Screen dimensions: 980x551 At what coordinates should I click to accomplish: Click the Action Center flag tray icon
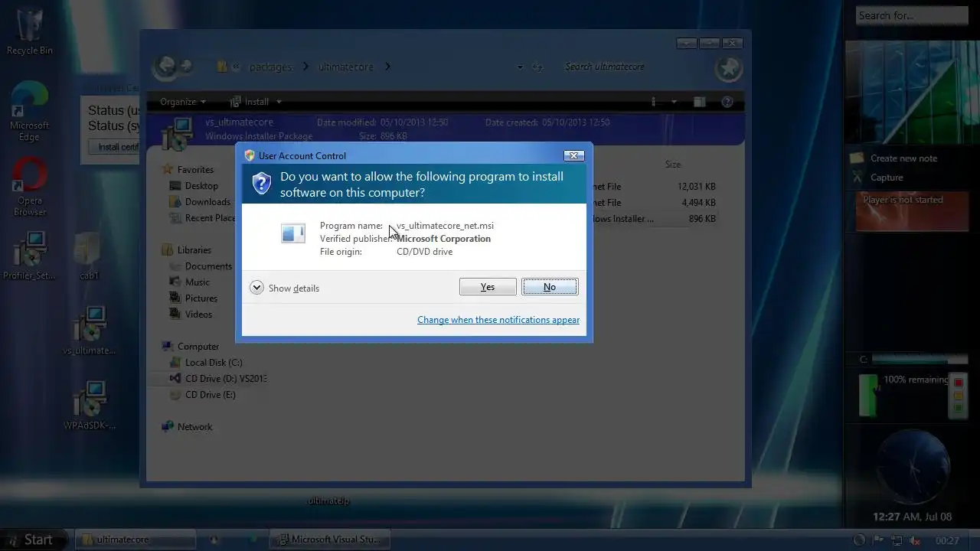click(x=878, y=540)
